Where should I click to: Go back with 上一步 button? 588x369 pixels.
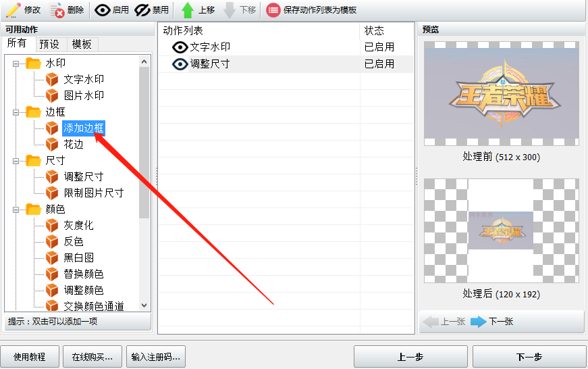pyautogui.click(x=410, y=357)
